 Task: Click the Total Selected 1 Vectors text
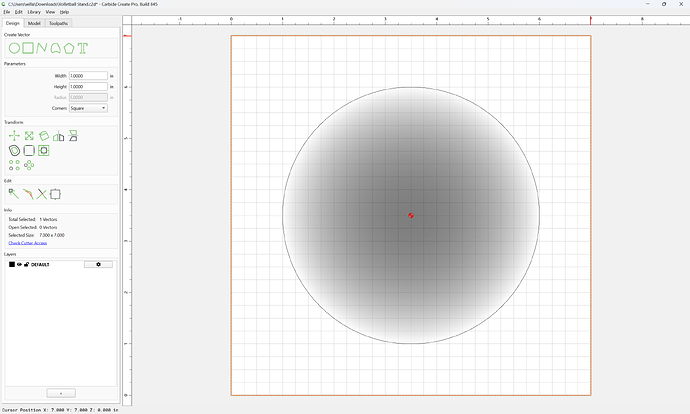33,219
